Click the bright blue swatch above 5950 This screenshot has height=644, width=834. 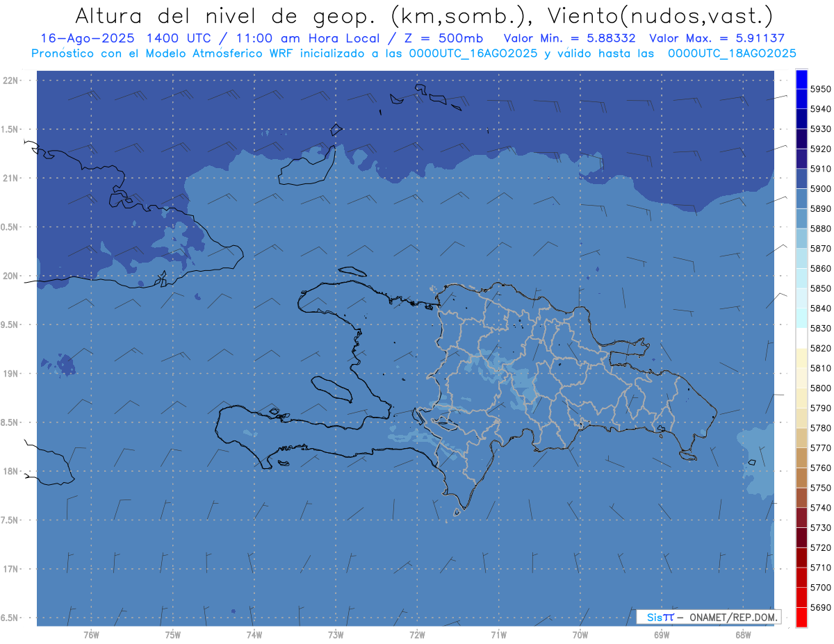pyautogui.click(x=801, y=79)
